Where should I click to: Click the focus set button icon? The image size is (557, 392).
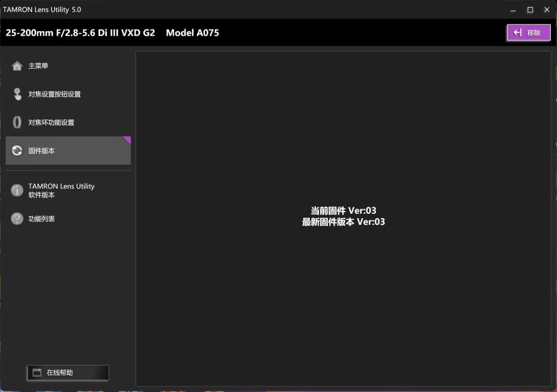tap(17, 94)
